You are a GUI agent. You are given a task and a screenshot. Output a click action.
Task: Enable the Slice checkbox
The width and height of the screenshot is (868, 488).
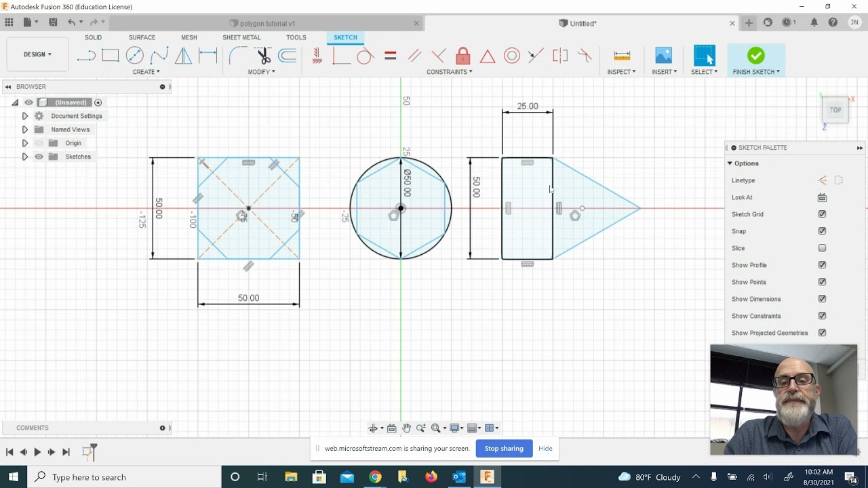(x=822, y=248)
